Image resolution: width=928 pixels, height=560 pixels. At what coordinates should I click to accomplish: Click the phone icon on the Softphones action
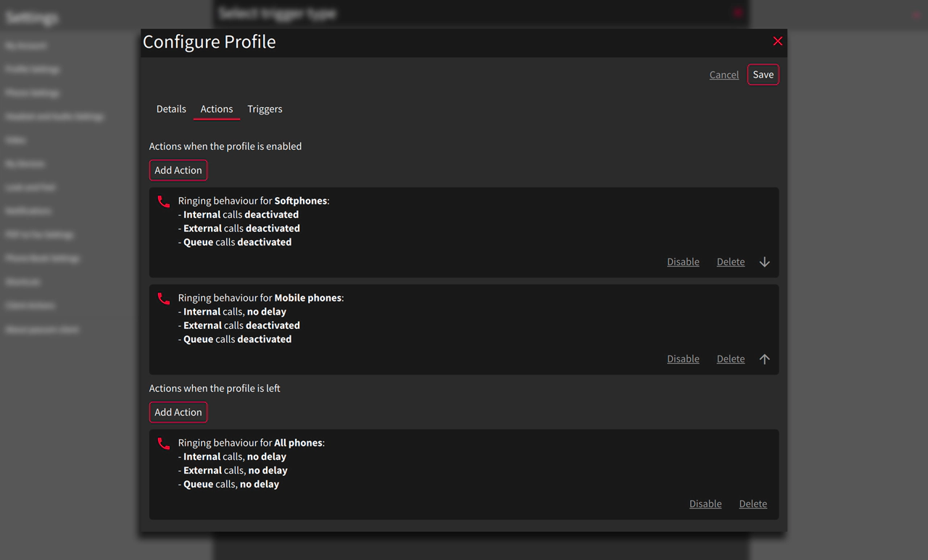pos(163,201)
